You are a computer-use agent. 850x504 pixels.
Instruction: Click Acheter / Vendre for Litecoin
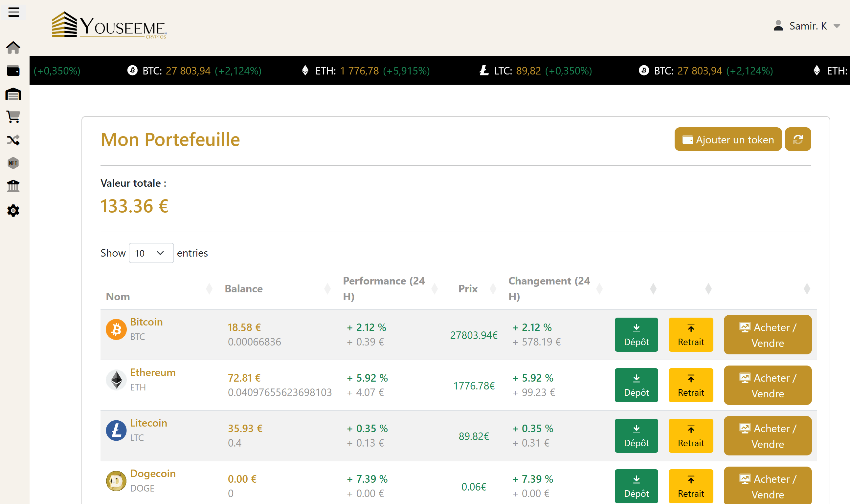tap(767, 436)
